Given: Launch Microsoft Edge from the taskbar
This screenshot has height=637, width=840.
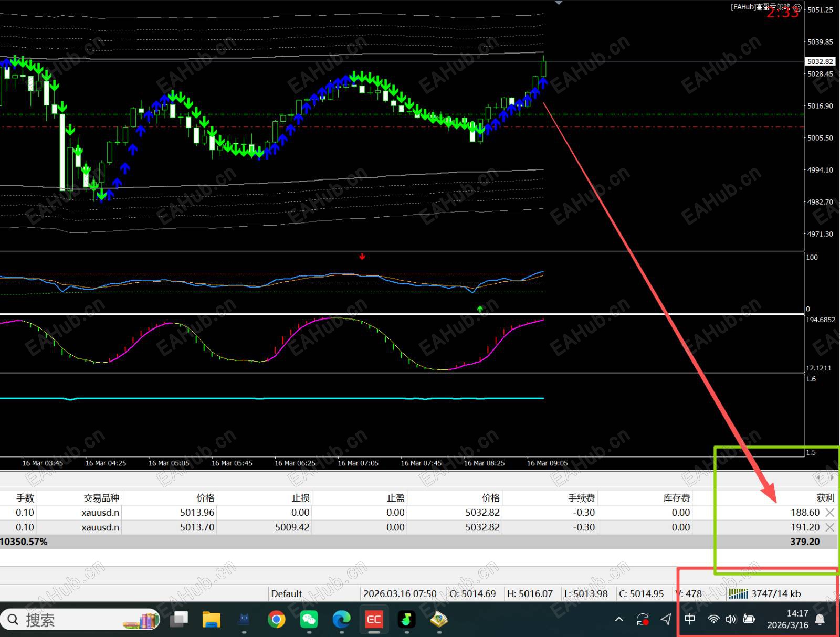Looking at the screenshot, I should point(341,620).
